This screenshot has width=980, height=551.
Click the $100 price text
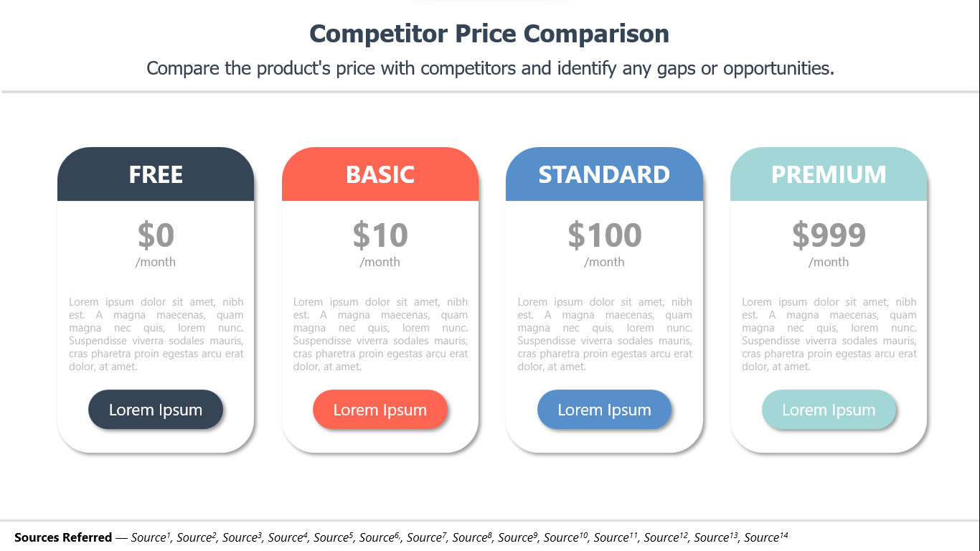[x=604, y=235]
